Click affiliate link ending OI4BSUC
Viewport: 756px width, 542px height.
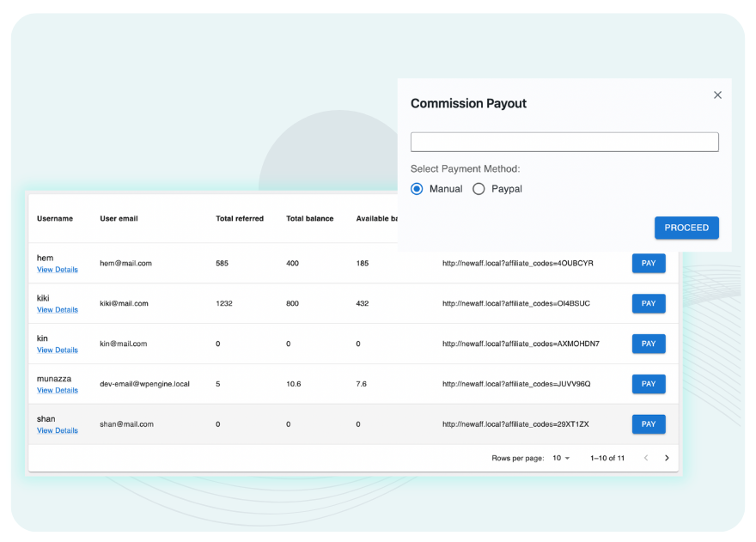coord(516,303)
